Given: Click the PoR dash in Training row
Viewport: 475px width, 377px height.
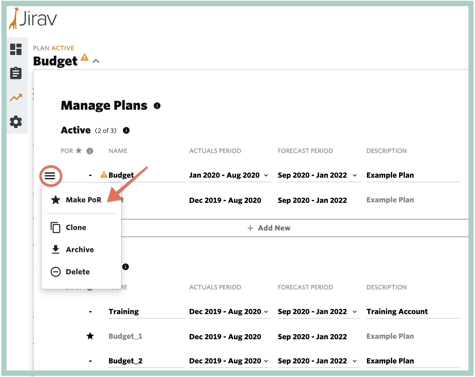Looking at the screenshot, I should (90, 312).
